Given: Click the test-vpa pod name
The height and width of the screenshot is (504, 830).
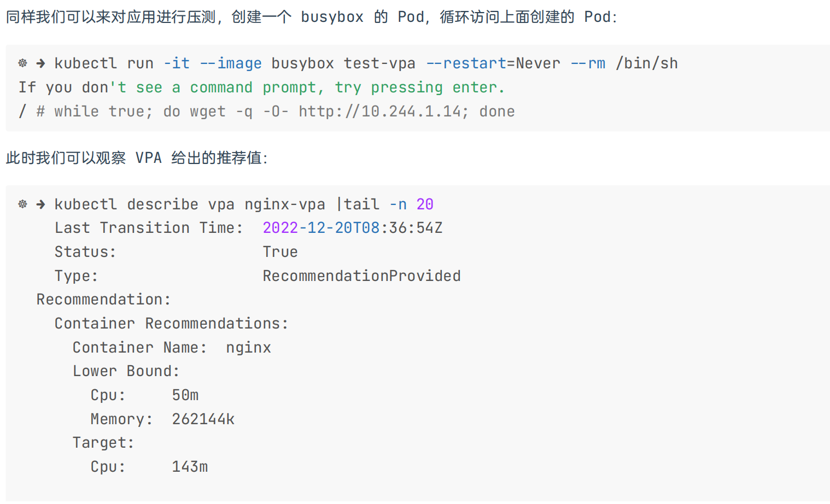Looking at the screenshot, I should click(379, 63).
